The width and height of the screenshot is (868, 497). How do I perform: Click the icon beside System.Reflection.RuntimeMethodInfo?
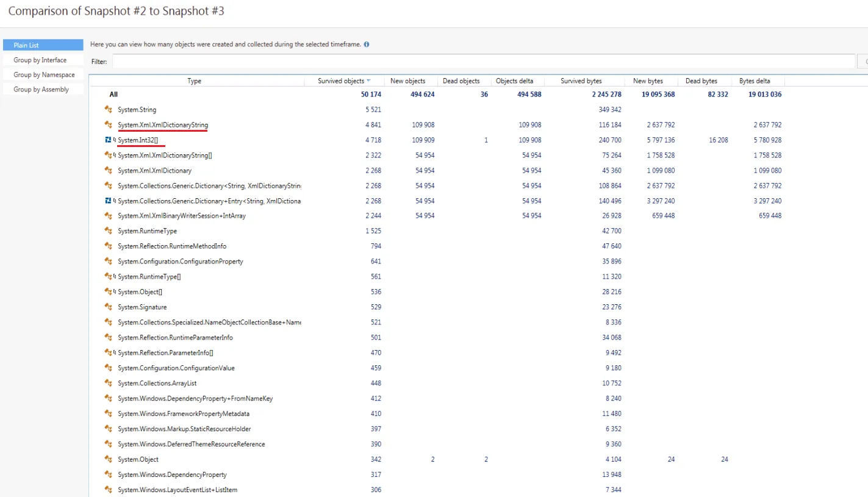109,246
